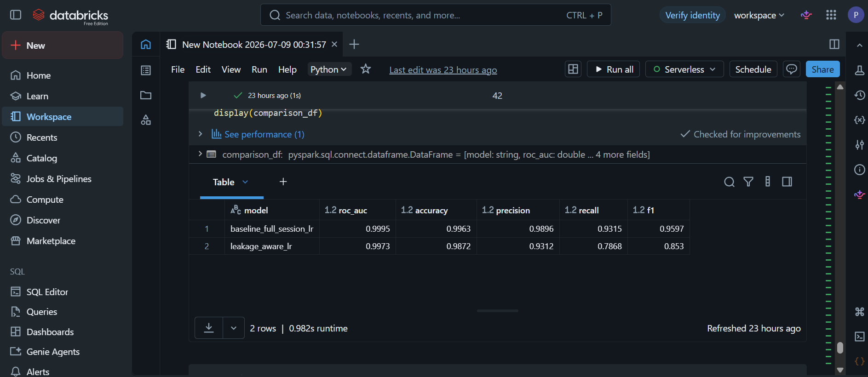Image resolution: width=868 pixels, height=377 pixels.
Task: Open the bottom terminal panel icon
Action: [x=859, y=337]
